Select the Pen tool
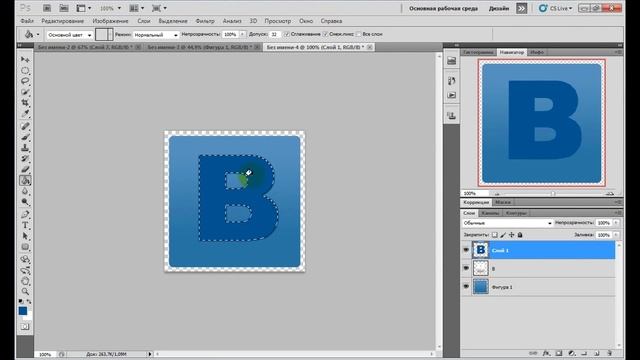The image size is (640, 360). point(25,214)
